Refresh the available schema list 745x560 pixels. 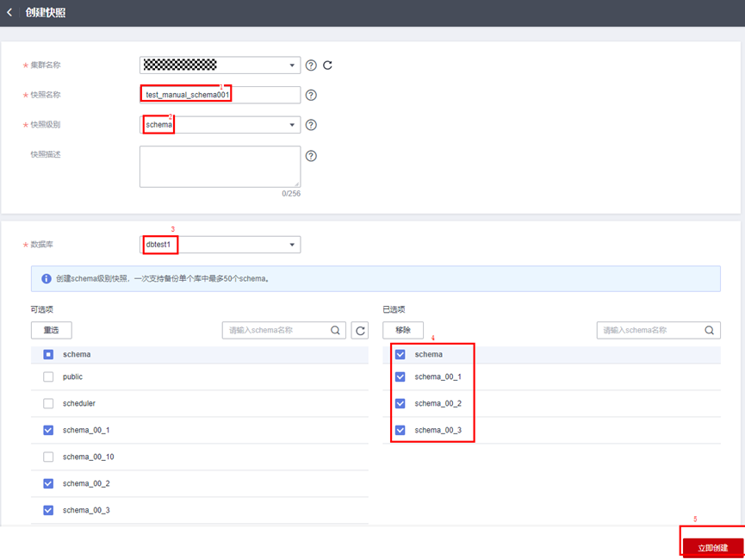coord(360,330)
